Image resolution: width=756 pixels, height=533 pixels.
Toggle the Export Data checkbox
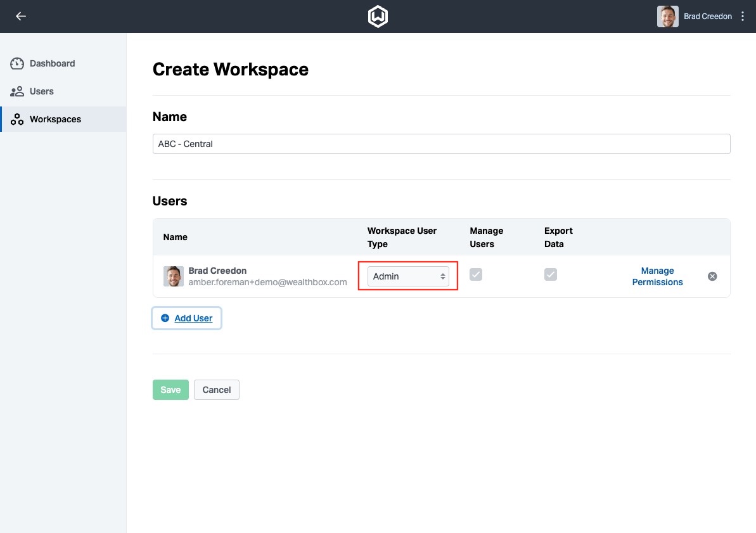[x=551, y=274]
